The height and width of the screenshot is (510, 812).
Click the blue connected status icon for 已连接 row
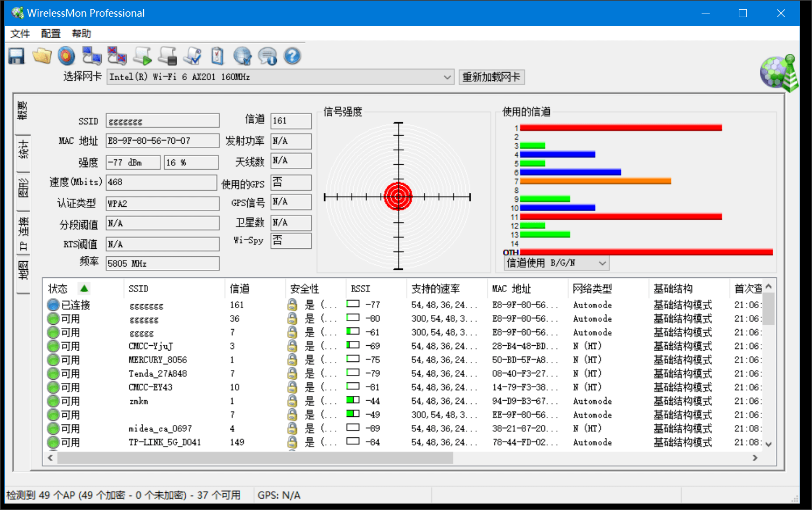[53, 305]
